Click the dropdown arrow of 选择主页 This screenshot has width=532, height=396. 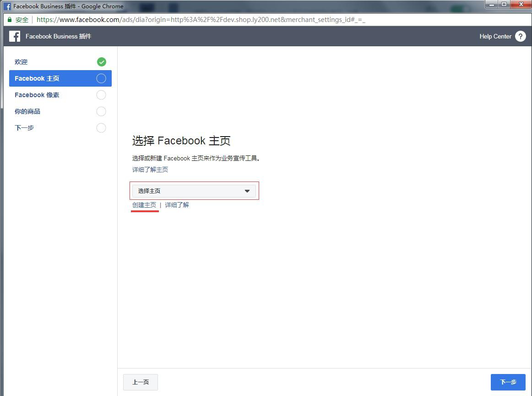click(x=247, y=191)
